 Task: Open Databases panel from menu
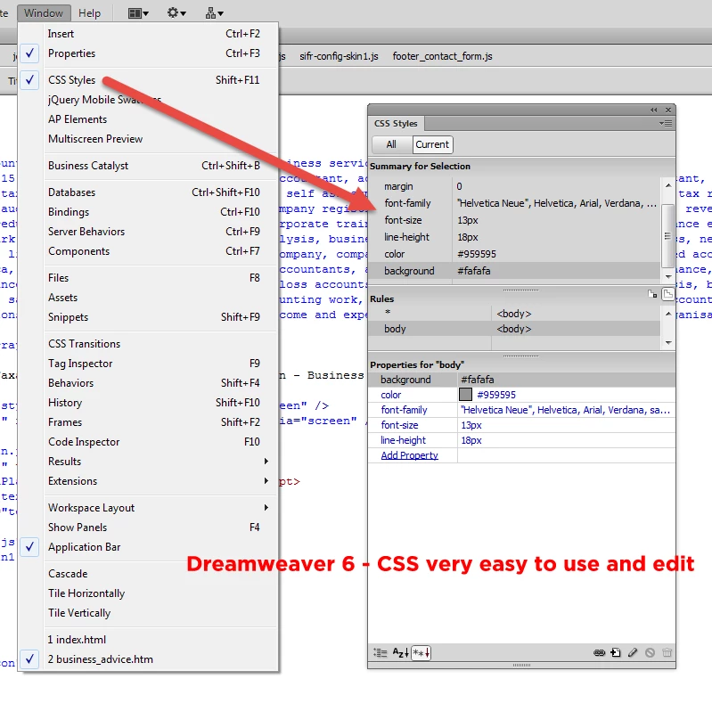(x=149, y=192)
